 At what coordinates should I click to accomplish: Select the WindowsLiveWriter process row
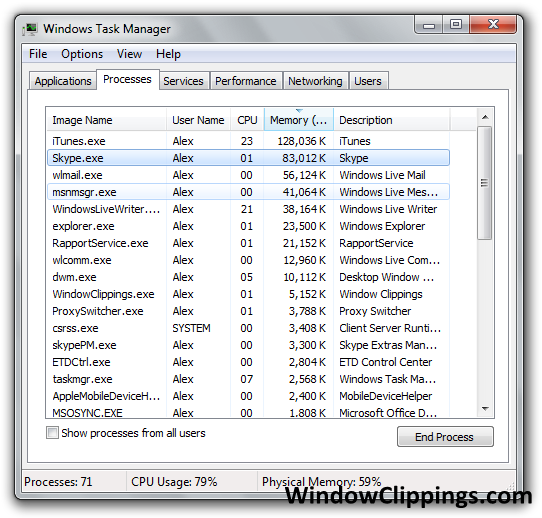point(248,209)
